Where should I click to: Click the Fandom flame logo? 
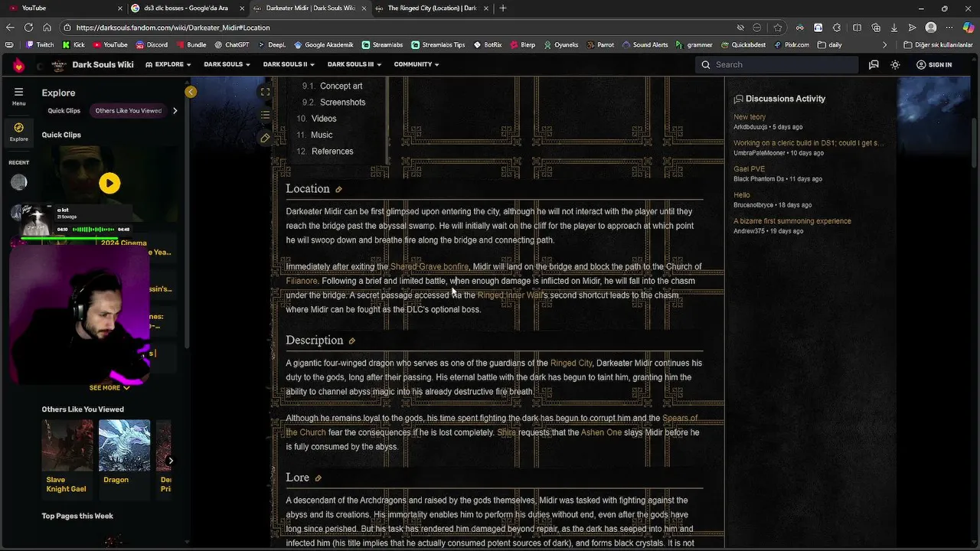tap(18, 65)
